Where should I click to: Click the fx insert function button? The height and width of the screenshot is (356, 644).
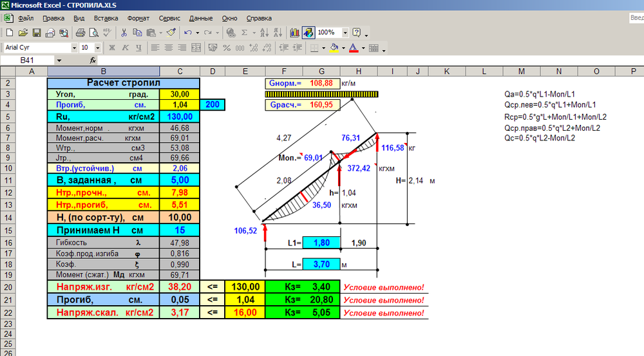(93, 60)
